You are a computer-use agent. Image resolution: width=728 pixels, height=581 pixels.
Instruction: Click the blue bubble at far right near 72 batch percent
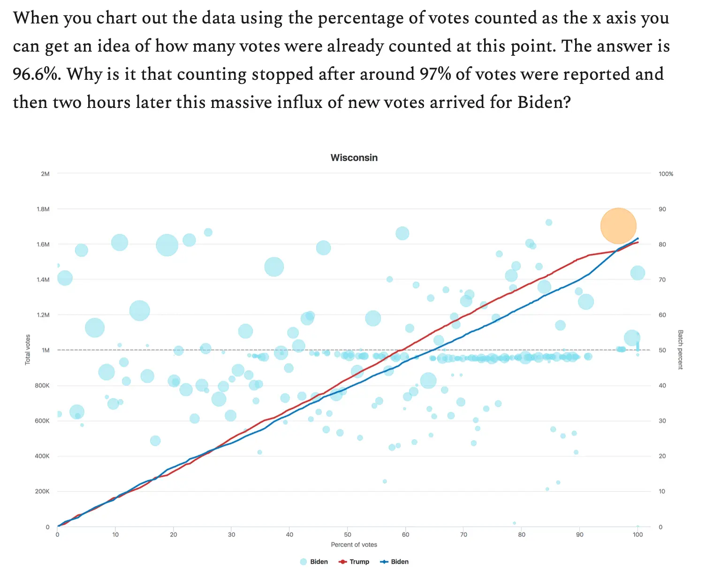(637, 273)
